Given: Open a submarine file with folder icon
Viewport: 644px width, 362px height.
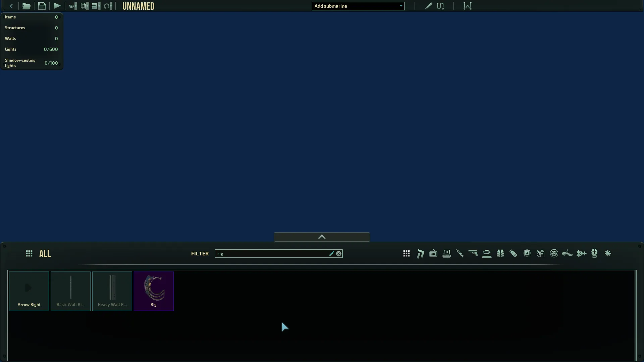Looking at the screenshot, I should (x=26, y=6).
